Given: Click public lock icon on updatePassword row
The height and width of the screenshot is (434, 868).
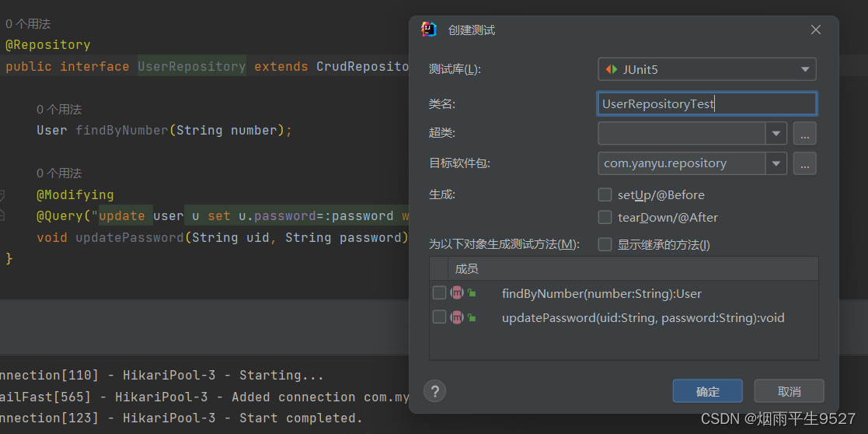Looking at the screenshot, I should (x=472, y=317).
